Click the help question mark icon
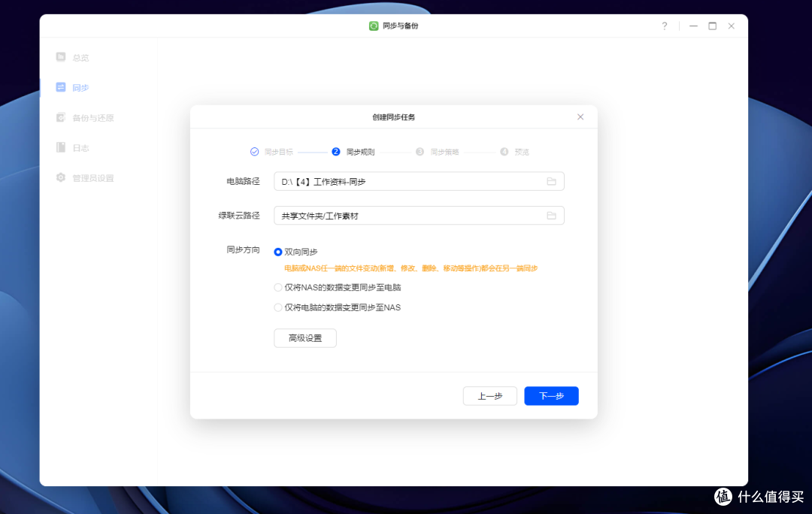The image size is (812, 514). point(665,26)
